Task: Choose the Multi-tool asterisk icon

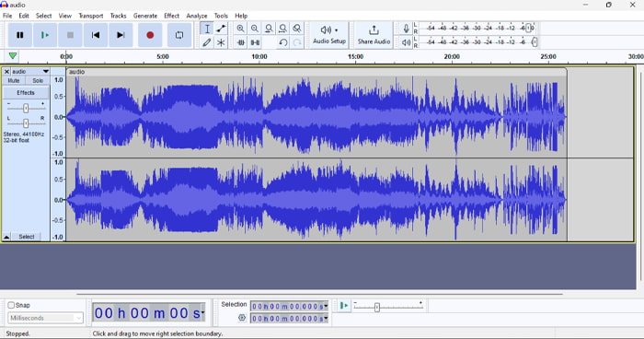Action: click(221, 42)
